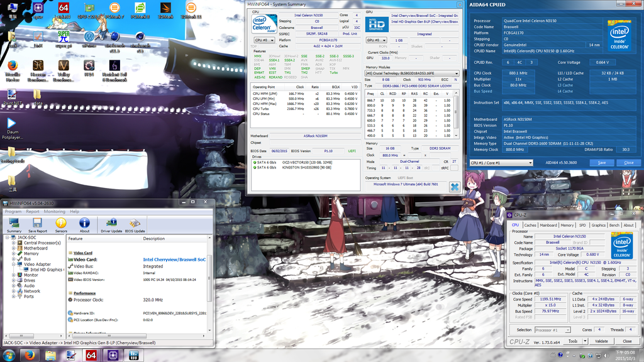Open the Summary tool in HWiNFO64 toolbar
Viewport: 644px width, 362px height.
[x=14, y=226]
